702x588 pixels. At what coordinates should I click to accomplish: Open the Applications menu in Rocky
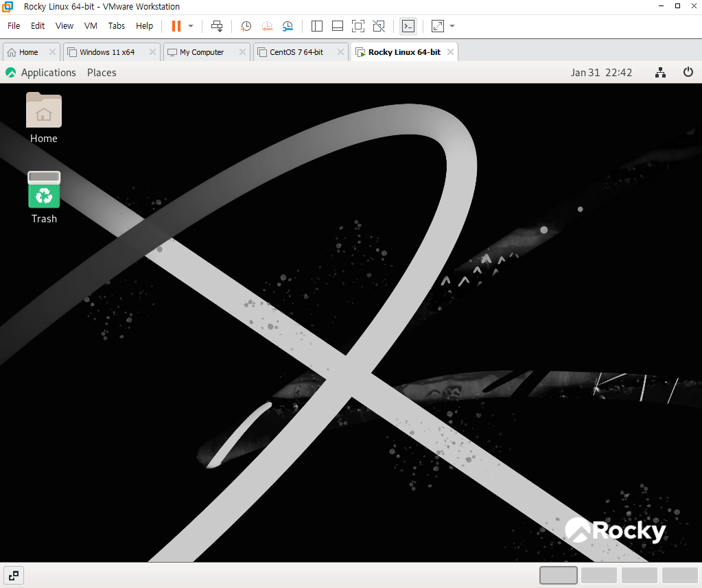[x=48, y=73]
